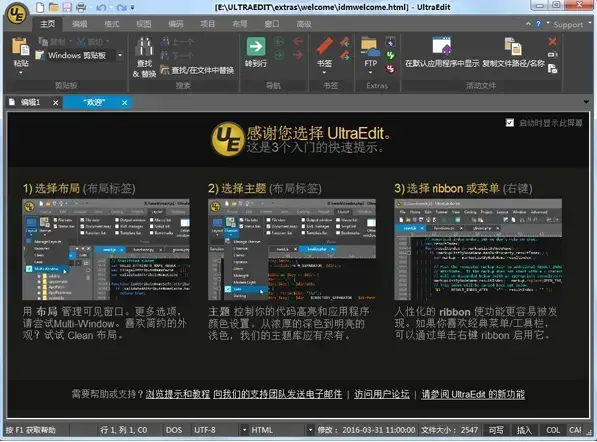Click red X delete active file icon

click(552, 41)
